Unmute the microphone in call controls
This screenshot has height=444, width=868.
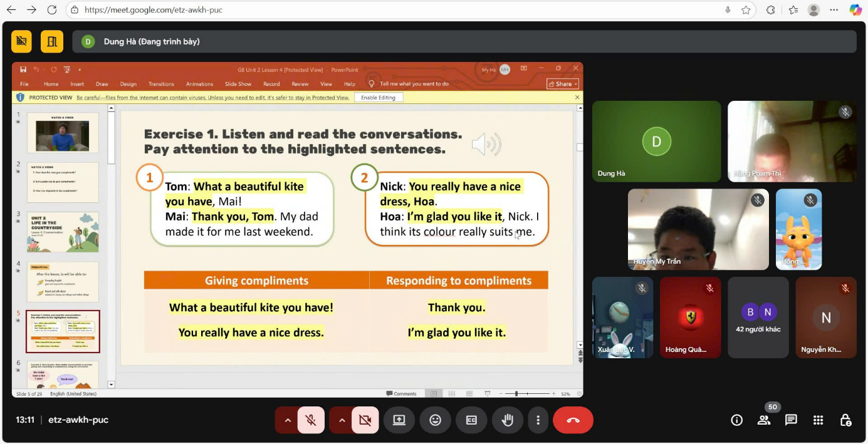[x=311, y=420]
